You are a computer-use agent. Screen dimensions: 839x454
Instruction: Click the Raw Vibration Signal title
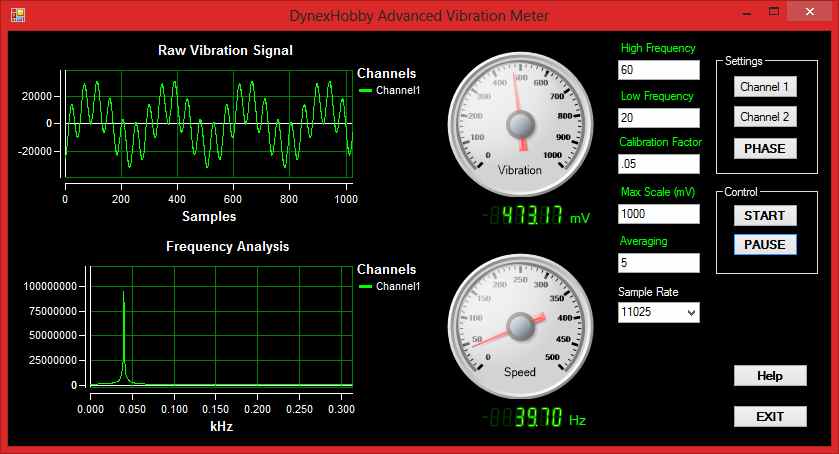(225, 50)
